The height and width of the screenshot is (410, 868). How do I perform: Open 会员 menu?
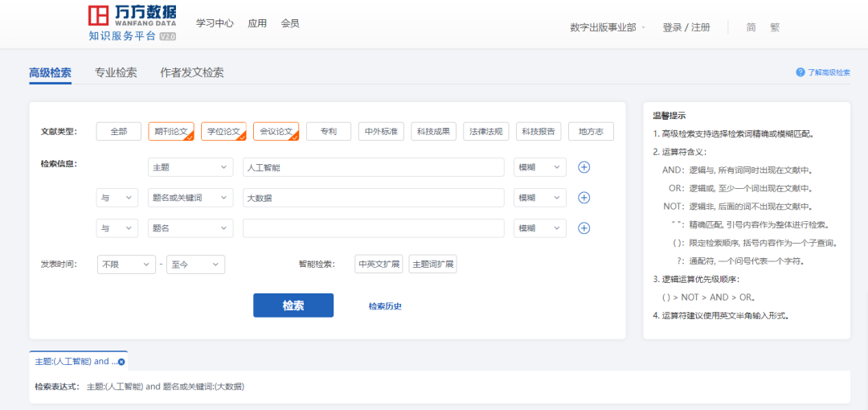coord(290,23)
